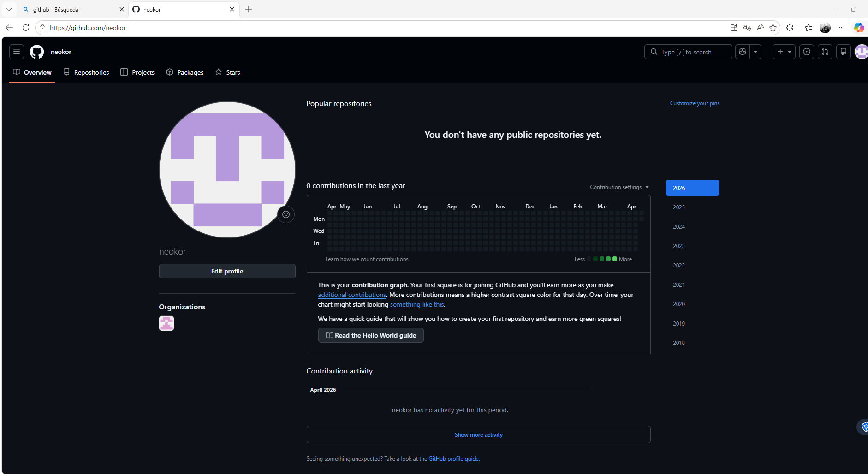This screenshot has width=868, height=474.
Task: Select the 2022 contribution year
Action: coord(692,265)
